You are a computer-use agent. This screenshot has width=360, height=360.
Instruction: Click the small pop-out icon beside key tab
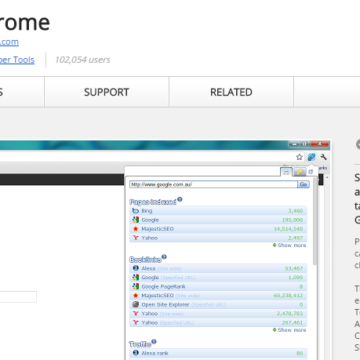[311, 172]
